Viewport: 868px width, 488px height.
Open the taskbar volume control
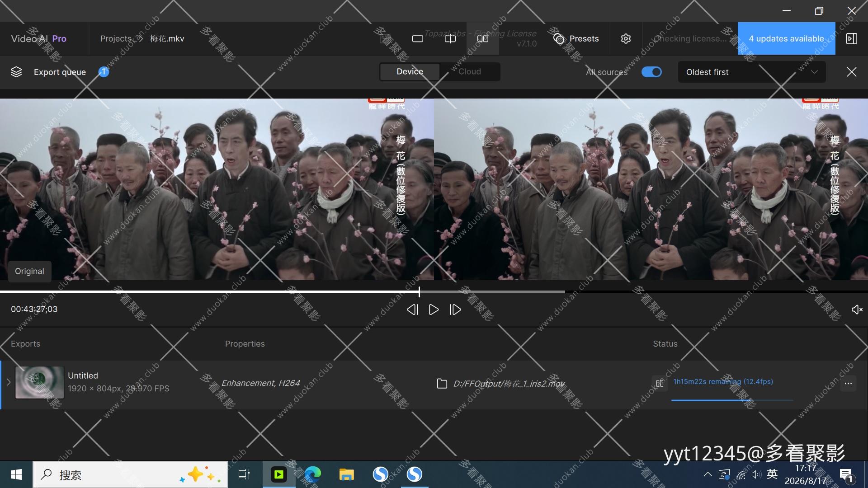(756, 474)
